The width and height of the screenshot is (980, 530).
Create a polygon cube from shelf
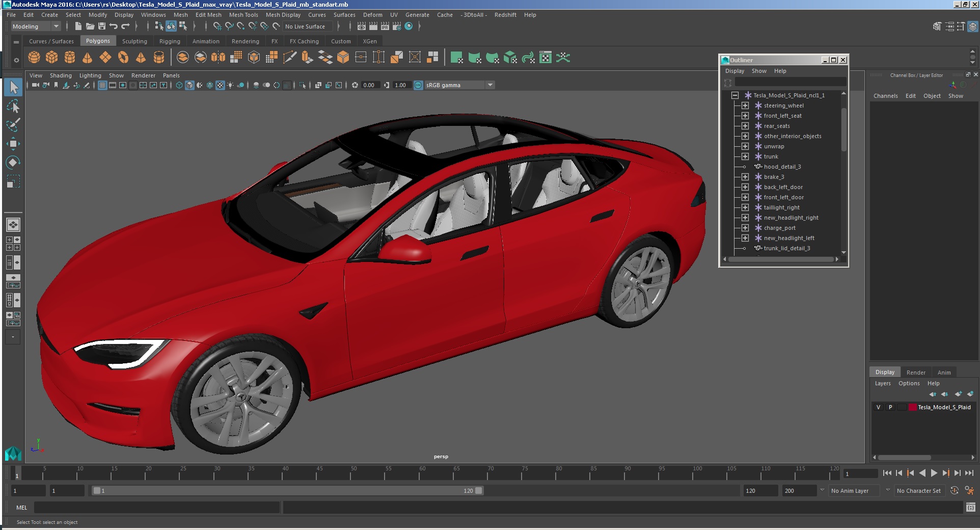coord(52,58)
